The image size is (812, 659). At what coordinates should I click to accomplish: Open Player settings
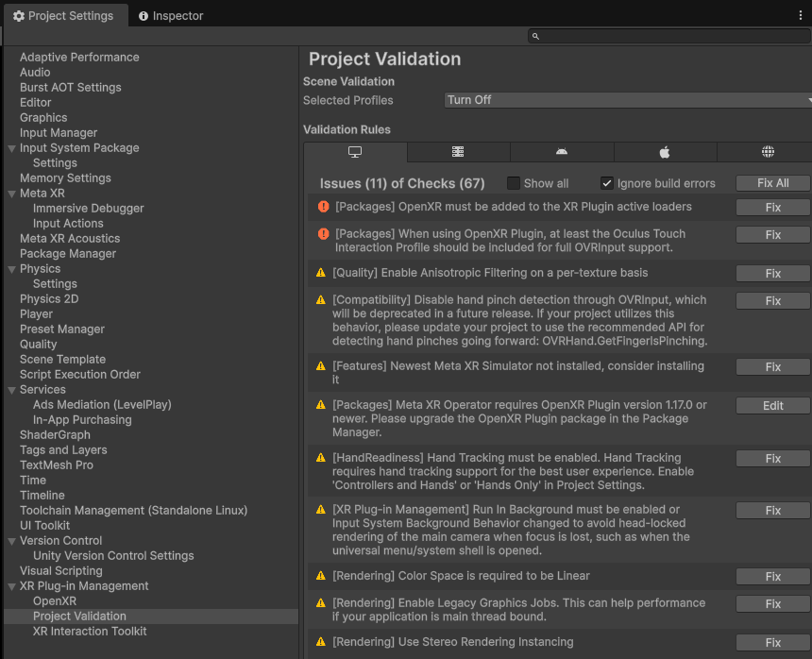(x=36, y=313)
